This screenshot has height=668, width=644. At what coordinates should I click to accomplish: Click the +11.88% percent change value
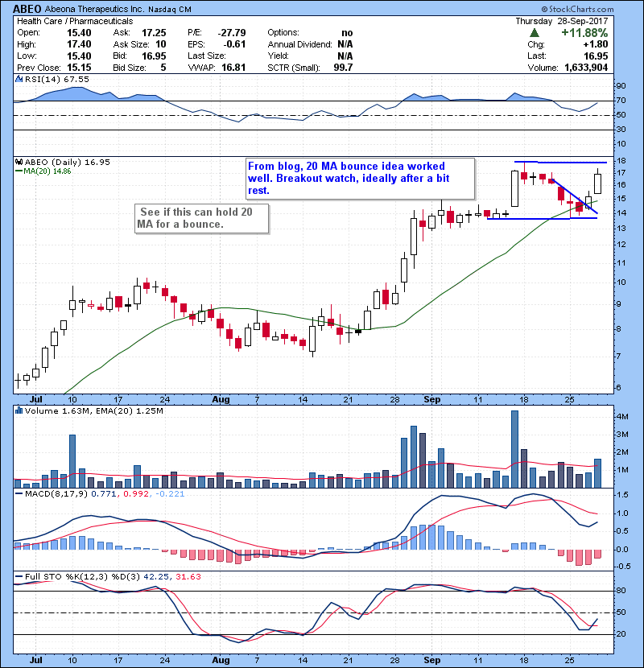(x=584, y=33)
